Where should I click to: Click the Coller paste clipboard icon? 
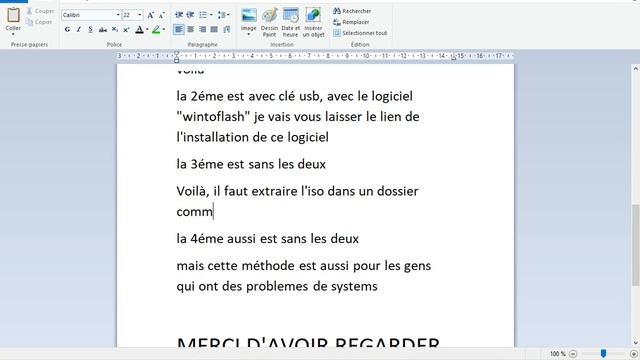[x=13, y=15]
